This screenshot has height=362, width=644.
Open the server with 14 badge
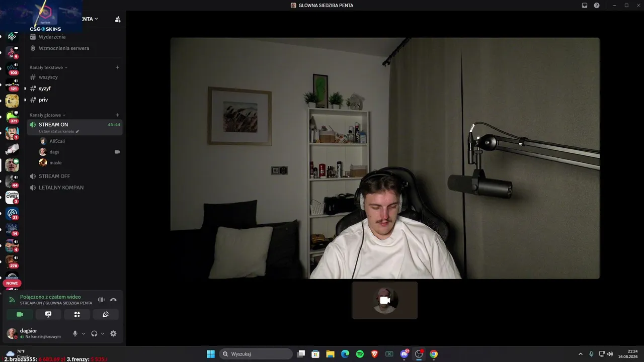(x=12, y=230)
